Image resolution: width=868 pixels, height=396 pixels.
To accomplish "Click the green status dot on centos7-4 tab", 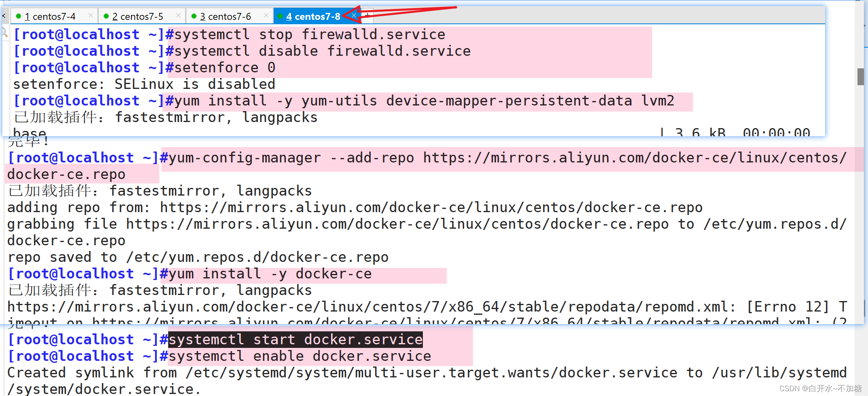I will coord(18,16).
